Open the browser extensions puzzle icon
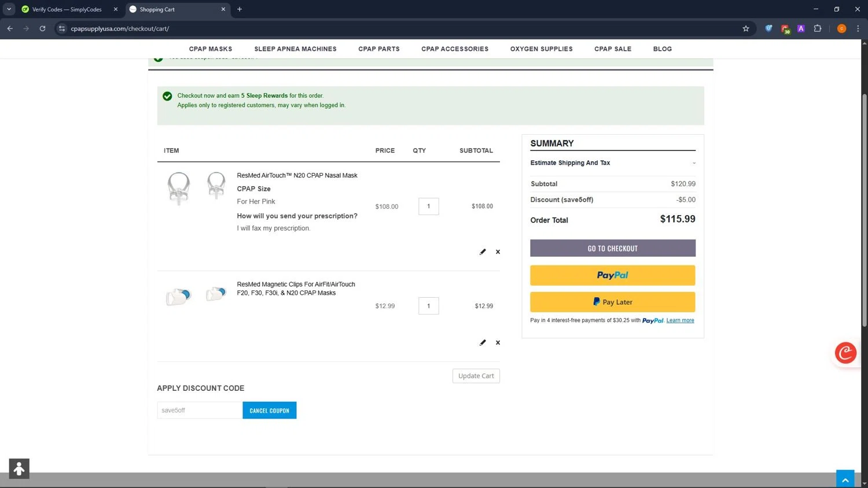 (818, 28)
